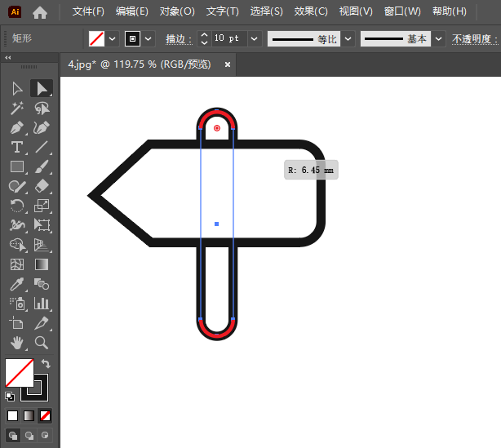
Task: Open stroke color dropdown in control bar
Action: (149, 39)
